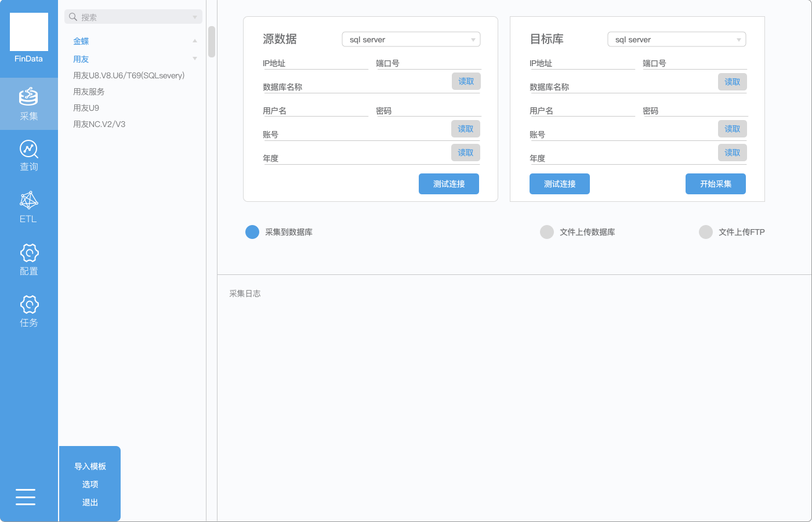Screen dimensions: 812x522
Task: Open the 配置 module icon
Action: [28, 259]
